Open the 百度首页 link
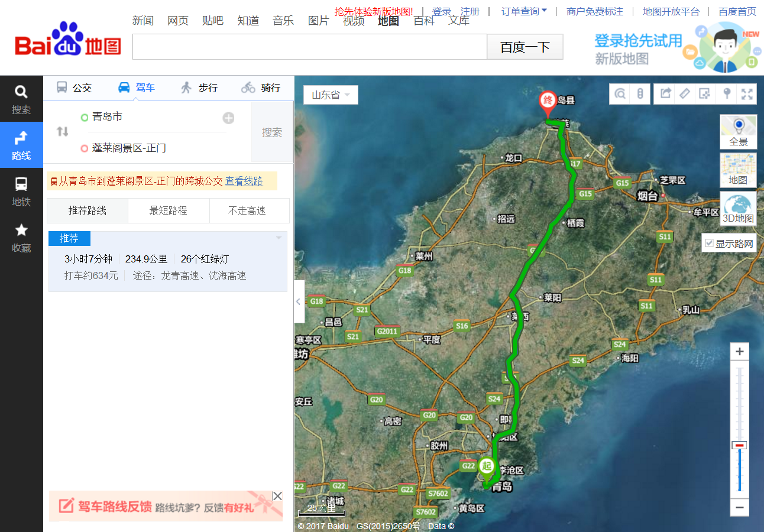 click(x=737, y=11)
